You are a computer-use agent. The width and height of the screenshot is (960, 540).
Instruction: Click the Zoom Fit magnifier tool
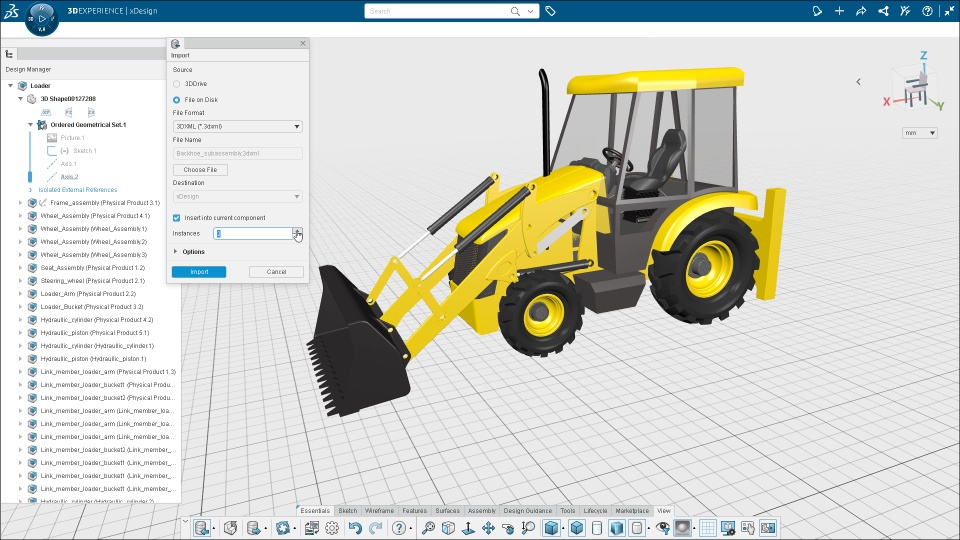pyautogui.click(x=428, y=528)
